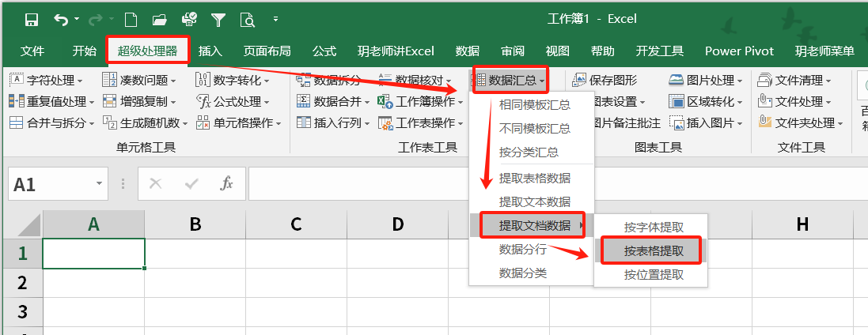Viewport: 868px width, 335px height.
Task: Choose 按分类汇总 from the menu
Action: pos(529,152)
